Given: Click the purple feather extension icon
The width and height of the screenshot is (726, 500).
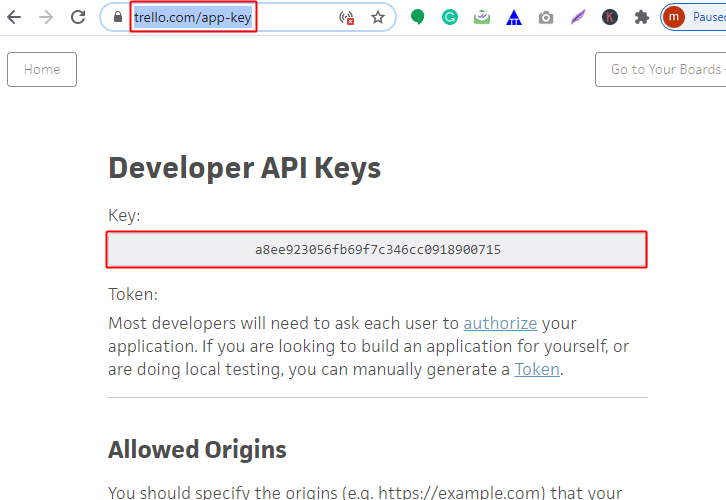Looking at the screenshot, I should tap(577, 17).
